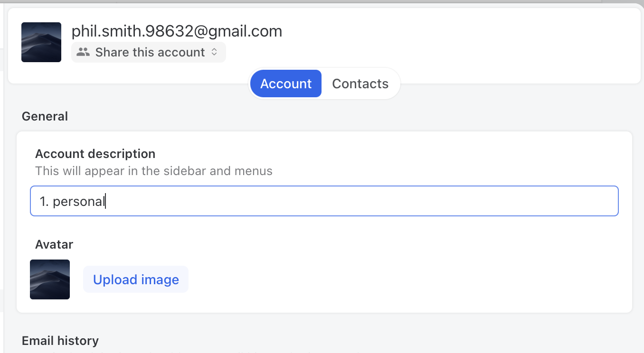
Task: Click the Avatar label above the thumbnail
Action: [54, 244]
